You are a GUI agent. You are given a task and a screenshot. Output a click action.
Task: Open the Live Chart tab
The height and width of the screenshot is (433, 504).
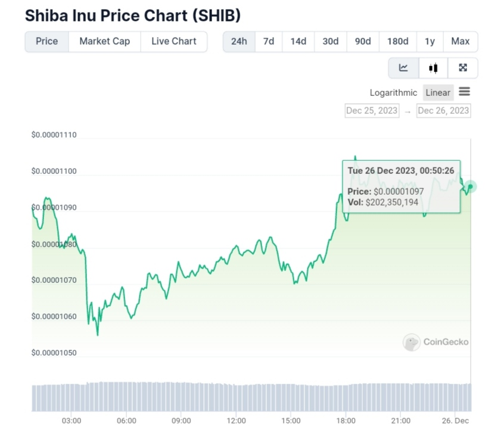coord(173,41)
